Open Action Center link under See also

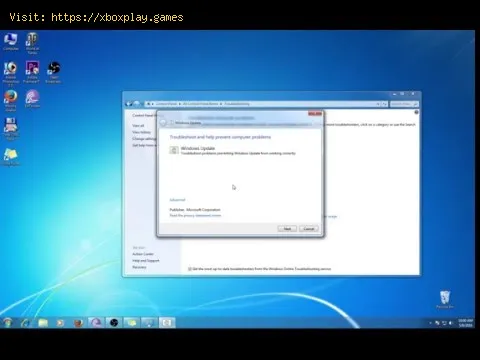click(x=143, y=254)
